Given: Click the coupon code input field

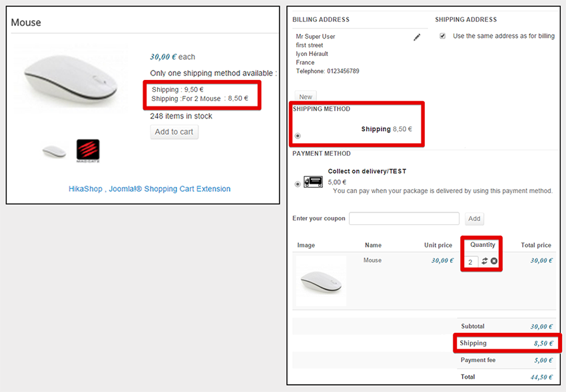Looking at the screenshot, I should (404, 218).
